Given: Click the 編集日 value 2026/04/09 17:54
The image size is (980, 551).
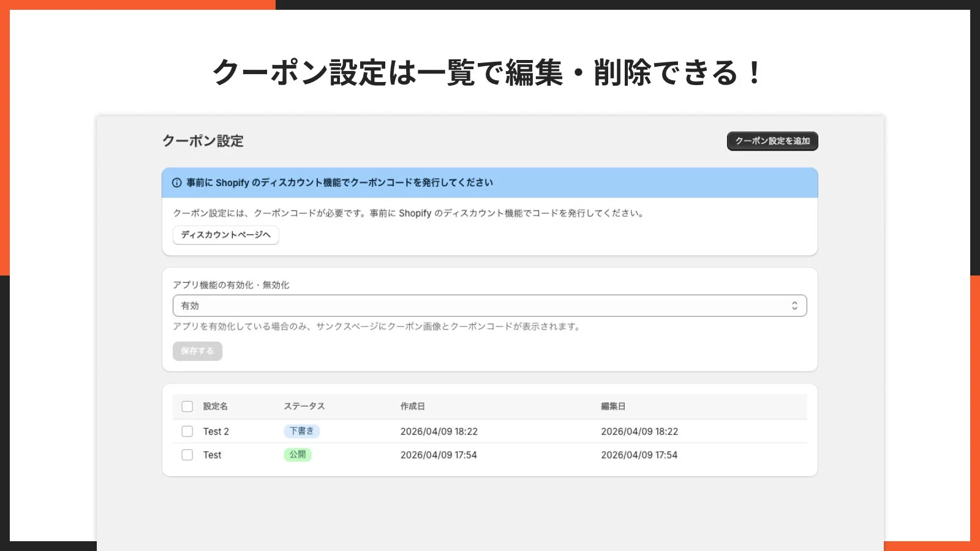Looking at the screenshot, I should pos(639,455).
